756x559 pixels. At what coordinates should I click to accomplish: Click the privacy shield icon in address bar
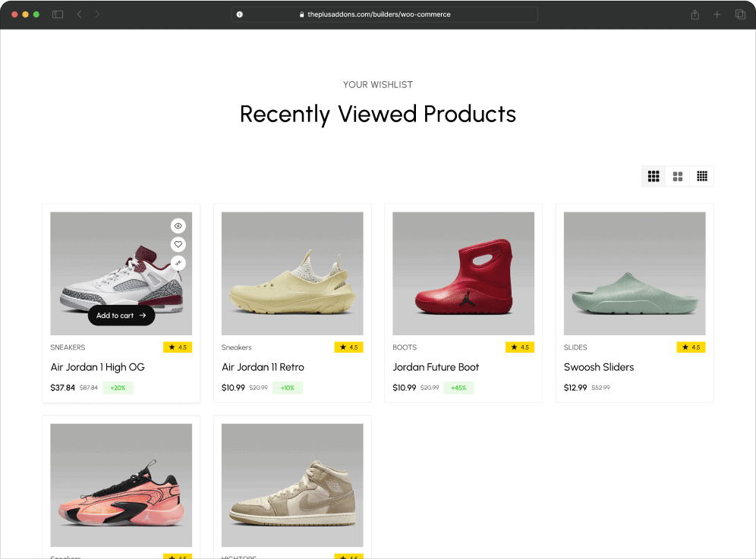click(x=240, y=14)
